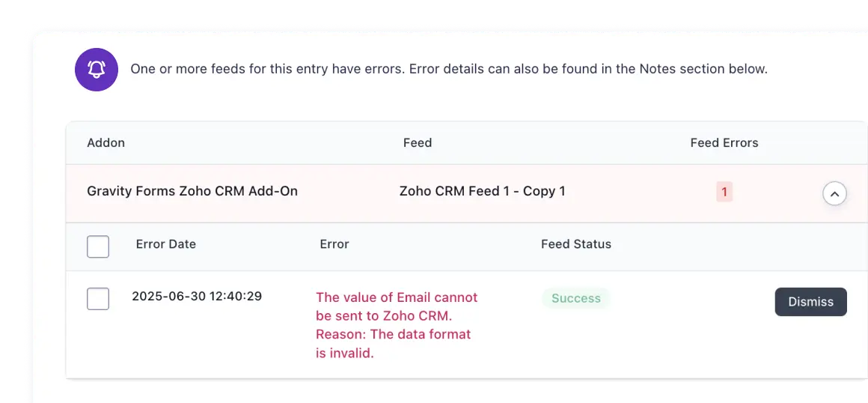Viewport: 868px width, 403px height.
Task: Dismiss the Email format error
Action: coord(810,302)
